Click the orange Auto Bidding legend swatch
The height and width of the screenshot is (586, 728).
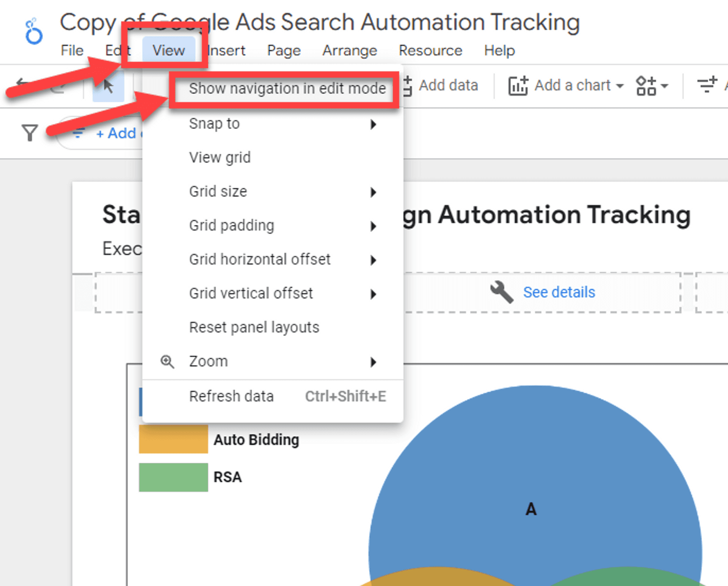tap(173, 439)
